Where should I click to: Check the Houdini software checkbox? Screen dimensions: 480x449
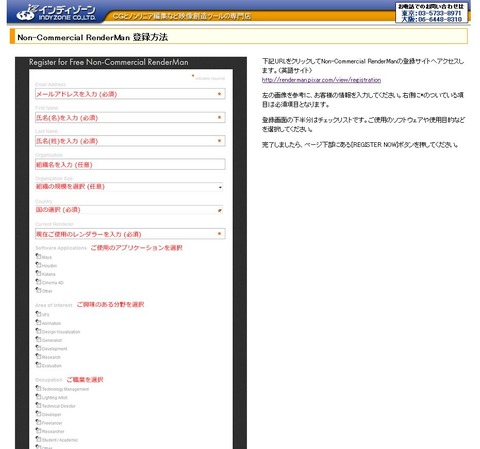click(x=38, y=265)
